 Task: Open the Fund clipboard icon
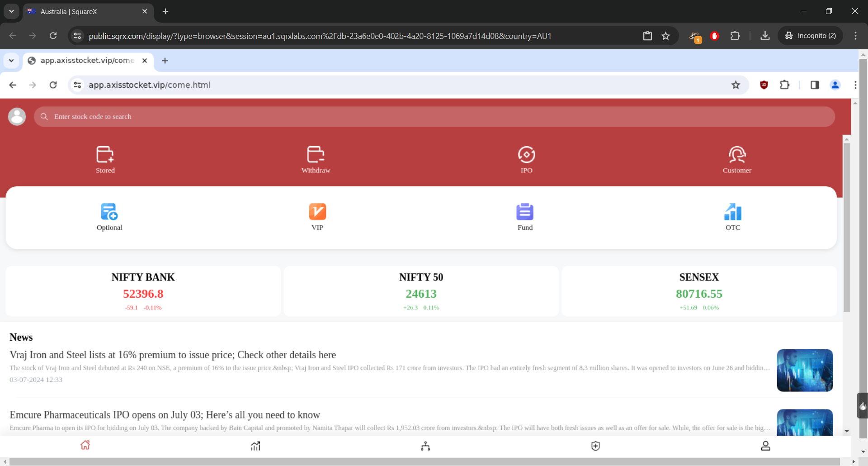pos(525,212)
